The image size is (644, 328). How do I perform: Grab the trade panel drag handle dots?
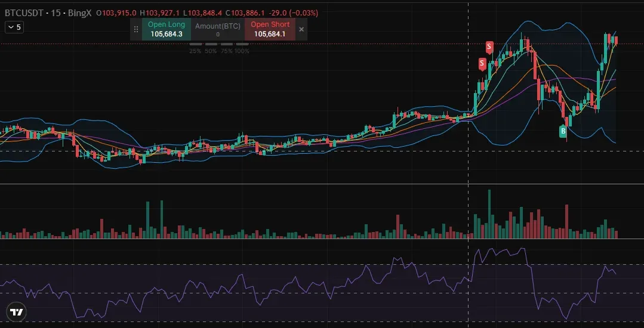[x=136, y=30]
